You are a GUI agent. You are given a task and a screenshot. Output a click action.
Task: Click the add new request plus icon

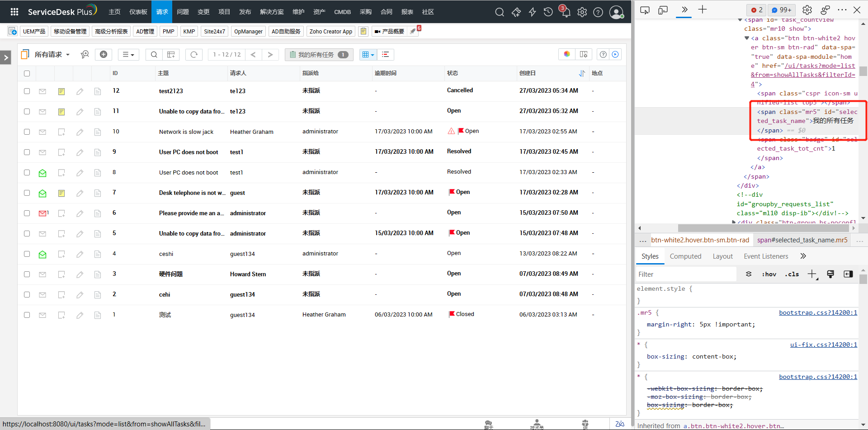[104, 55]
